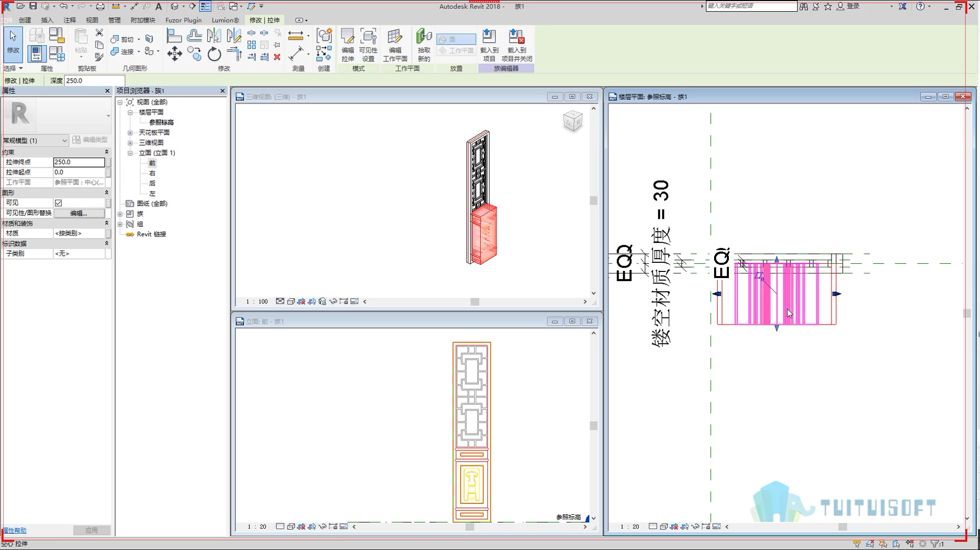Toggle the 可见 visible checkbox
The height and width of the screenshot is (550, 980).
click(x=59, y=203)
